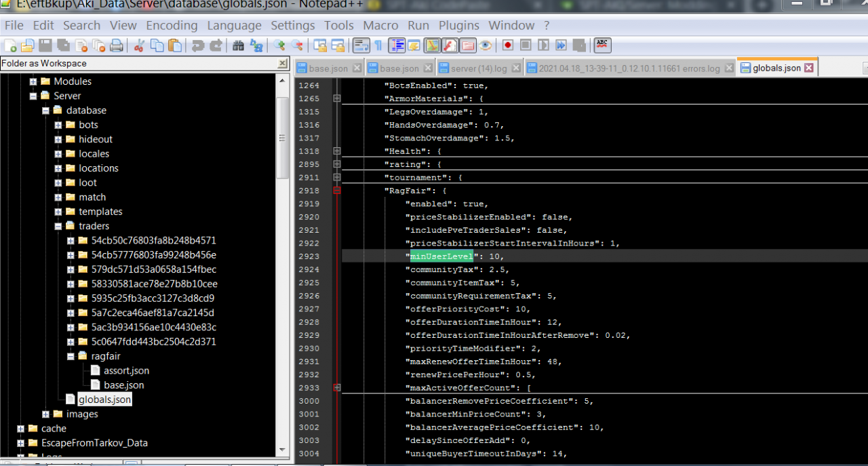Redo the edit using the toolbar arrow

[216, 46]
